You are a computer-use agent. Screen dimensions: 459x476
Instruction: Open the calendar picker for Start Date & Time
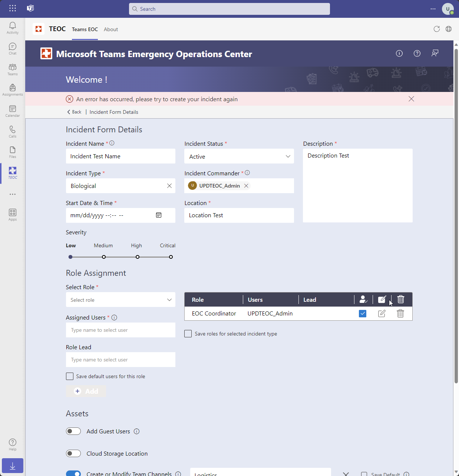pos(159,215)
